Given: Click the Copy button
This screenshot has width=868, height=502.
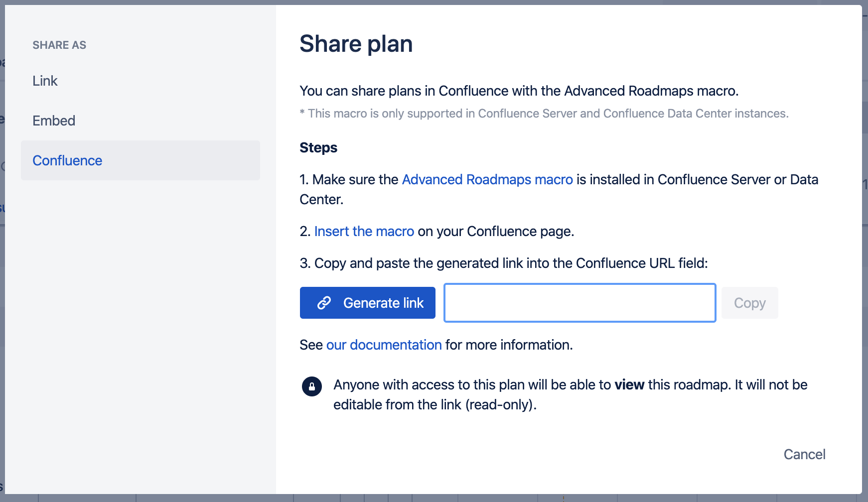Looking at the screenshot, I should coord(750,303).
